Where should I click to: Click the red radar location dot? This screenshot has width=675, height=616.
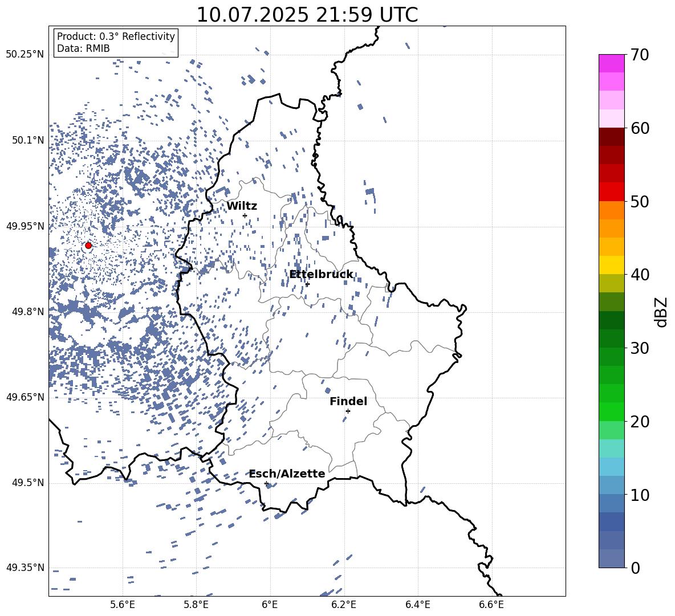tap(88, 246)
